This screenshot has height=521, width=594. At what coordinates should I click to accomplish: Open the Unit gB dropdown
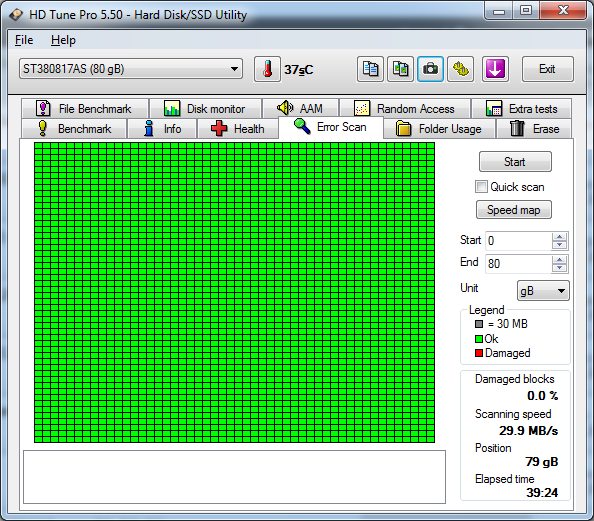(x=543, y=291)
